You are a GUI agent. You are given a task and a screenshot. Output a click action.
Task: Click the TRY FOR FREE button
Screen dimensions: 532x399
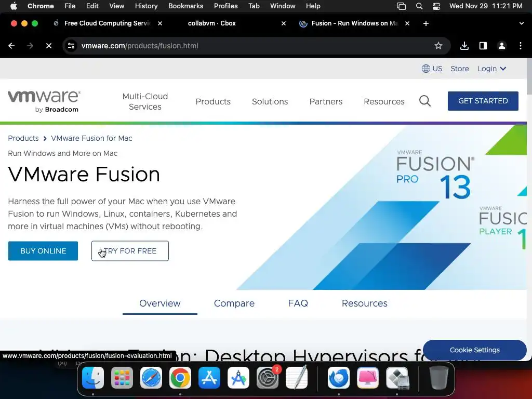[x=130, y=251]
